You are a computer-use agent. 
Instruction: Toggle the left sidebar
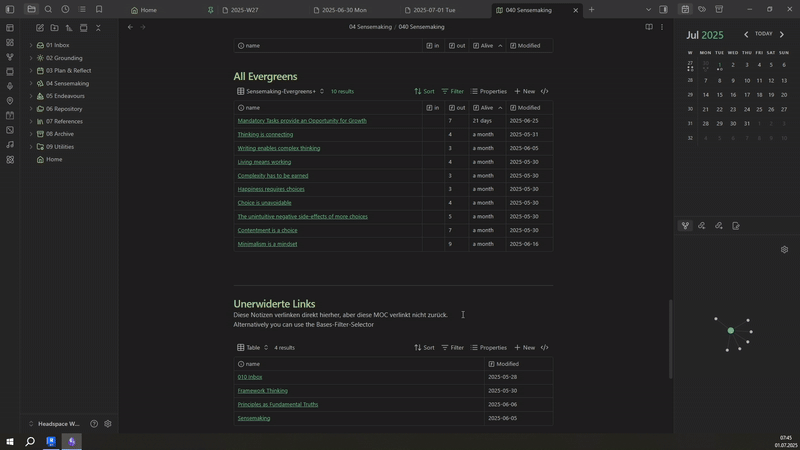pyautogui.click(x=10, y=10)
